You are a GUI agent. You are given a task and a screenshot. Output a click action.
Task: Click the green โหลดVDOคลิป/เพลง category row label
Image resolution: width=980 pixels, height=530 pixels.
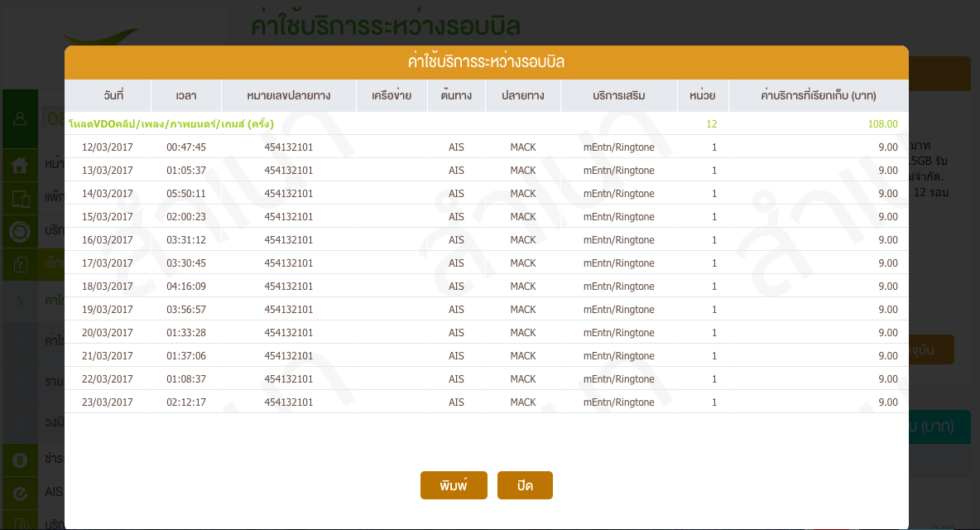point(171,123)
